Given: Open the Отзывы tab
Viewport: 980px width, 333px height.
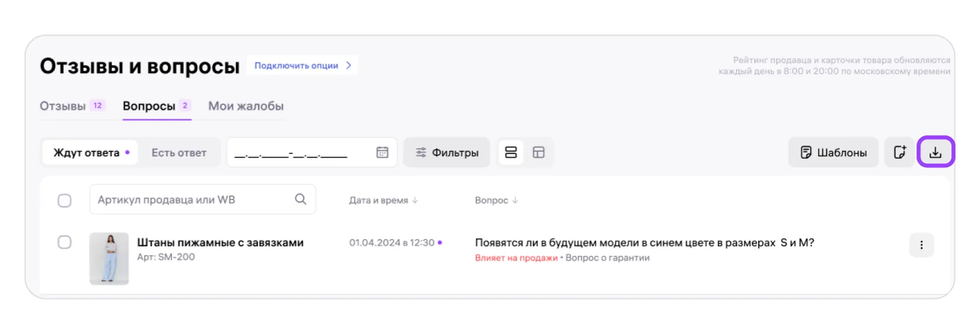Looking at the screenshot, I should 63,106.
